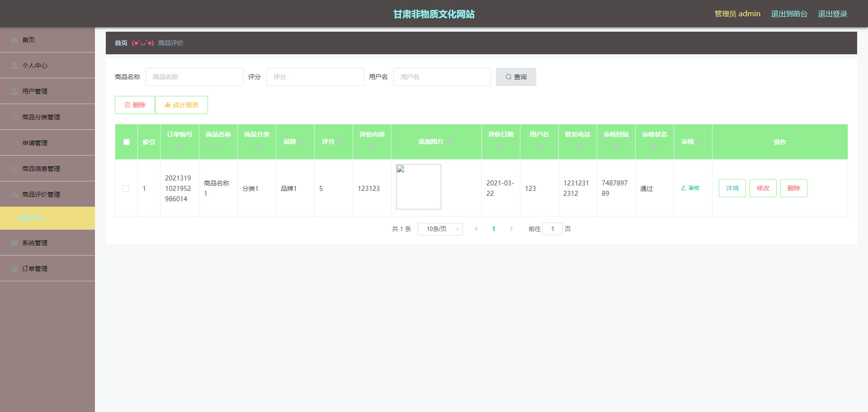Image resolution: width=868 pixels, height=412 pixels.
Task: Check the checkbox for row 1
Action: pyautogui.click(x=126, y=189)
